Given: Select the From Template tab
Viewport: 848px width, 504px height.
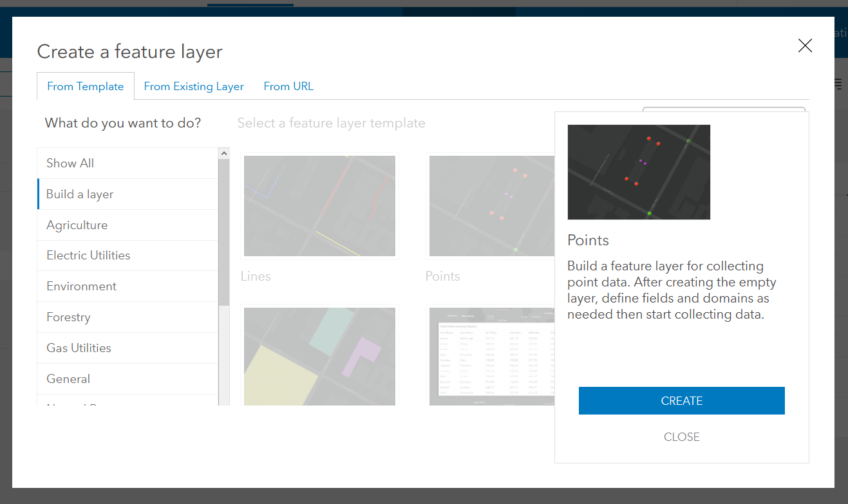Looking at the screenshot, I should [x=85, y=86].
